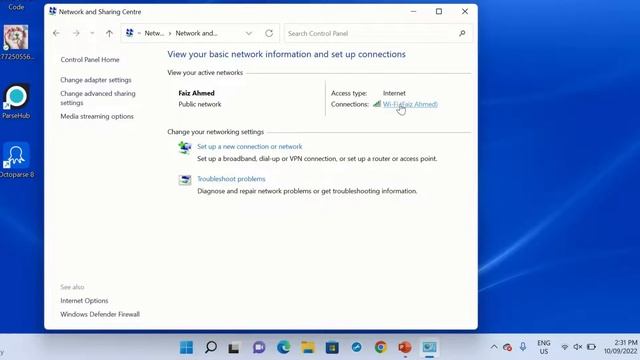Show hidden tray icons chevron
This screenshot has width=640, height=360.
[494, 347]
